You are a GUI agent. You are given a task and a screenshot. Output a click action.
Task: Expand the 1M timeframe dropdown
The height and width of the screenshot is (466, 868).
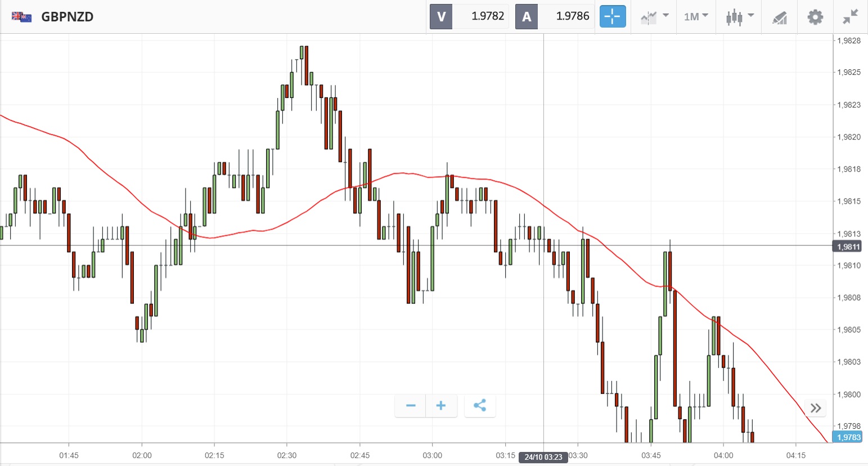pyautogui.click(x=696, y=17)
